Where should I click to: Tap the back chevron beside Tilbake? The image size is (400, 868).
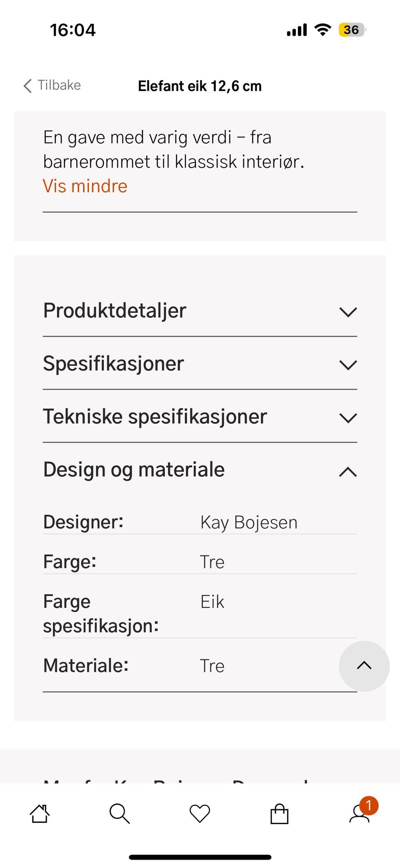coord(27,86)
